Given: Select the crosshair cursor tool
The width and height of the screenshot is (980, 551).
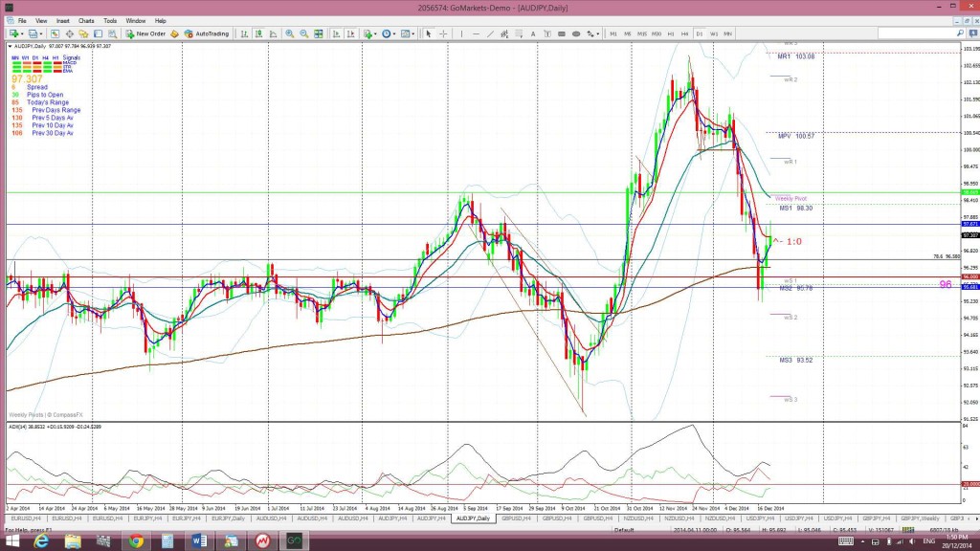Looking at the screenshot, I should tap(443, 33).
